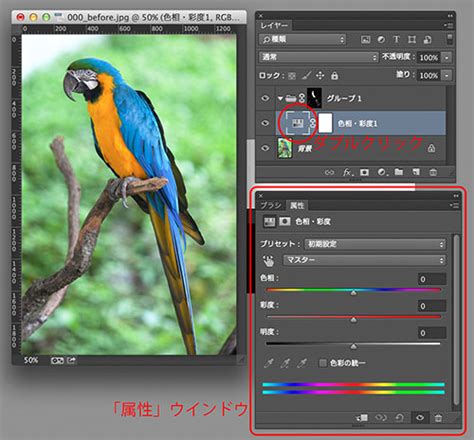The height and width of the screenshot is (440, 474).
Task: Click the 明度 lightness slider handle
Action: pos(354,346)
